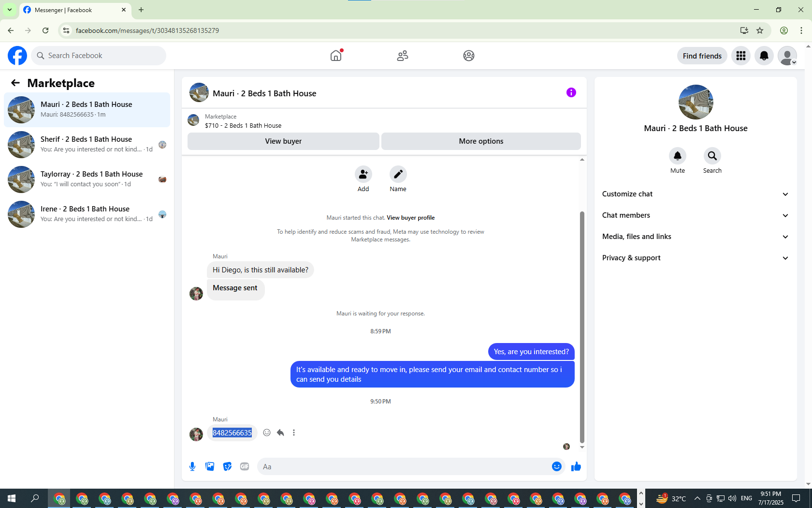Click message "Hi Diego, is this still available?"
Image resolution: width=812 pixels, height=508 pixels.
tap(261, 270)
